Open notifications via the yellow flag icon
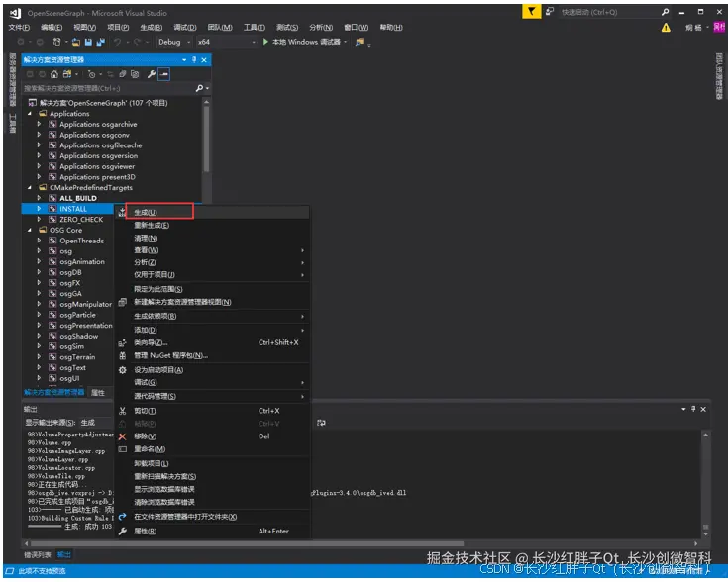Viewport: 728px width, 582px height. 531,11
